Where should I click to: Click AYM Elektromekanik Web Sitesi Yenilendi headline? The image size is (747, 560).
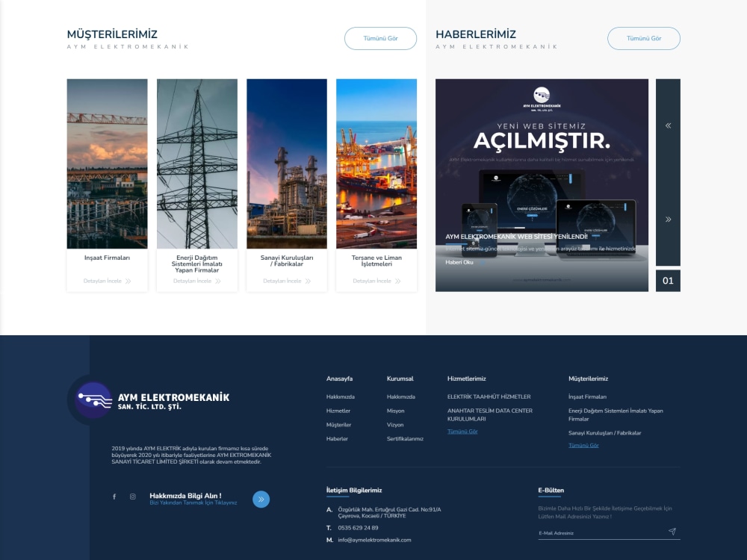tap(516, 237)
